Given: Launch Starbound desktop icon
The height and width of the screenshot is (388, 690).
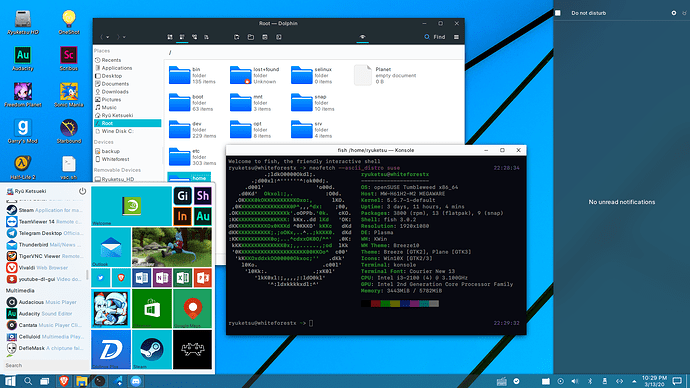Looking at the screenshot, I should click(x=69, y=131).
